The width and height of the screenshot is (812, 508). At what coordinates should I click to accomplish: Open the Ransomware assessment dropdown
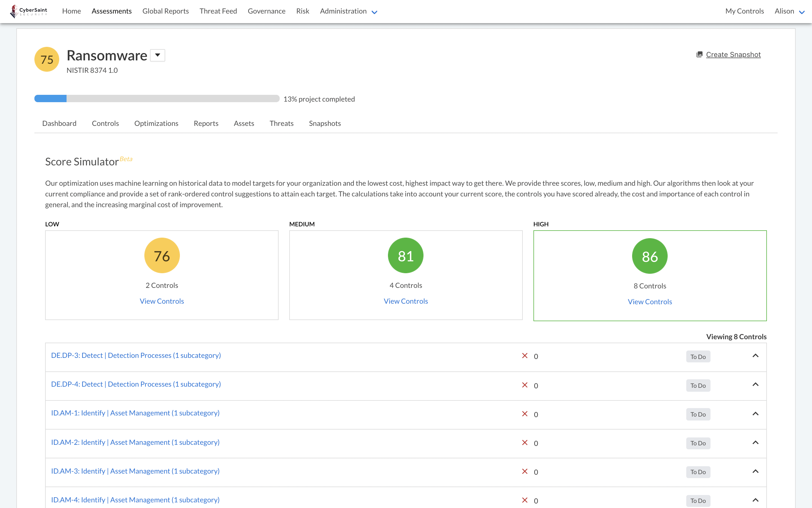tap(157, 55)
